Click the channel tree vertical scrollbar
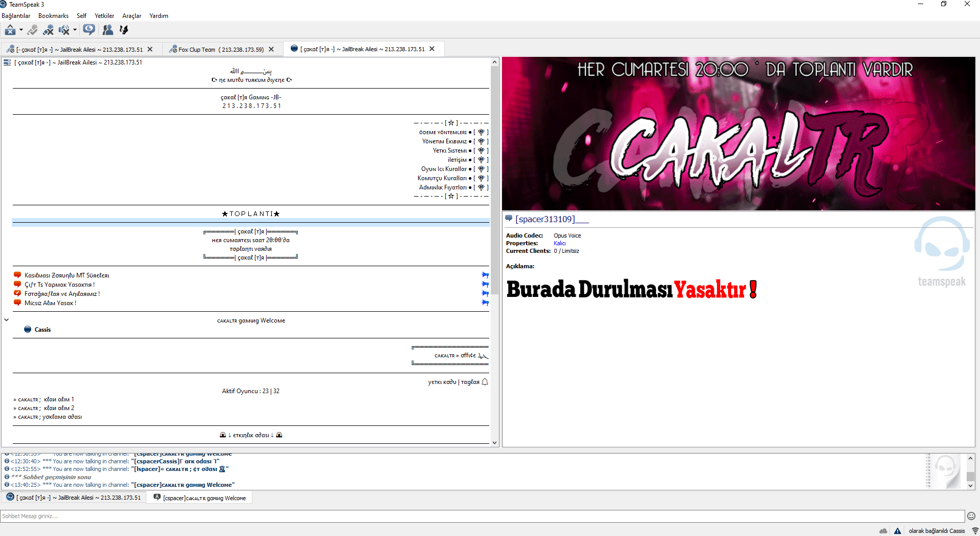Screen dimensions: 980x536 tap(494, 252)
